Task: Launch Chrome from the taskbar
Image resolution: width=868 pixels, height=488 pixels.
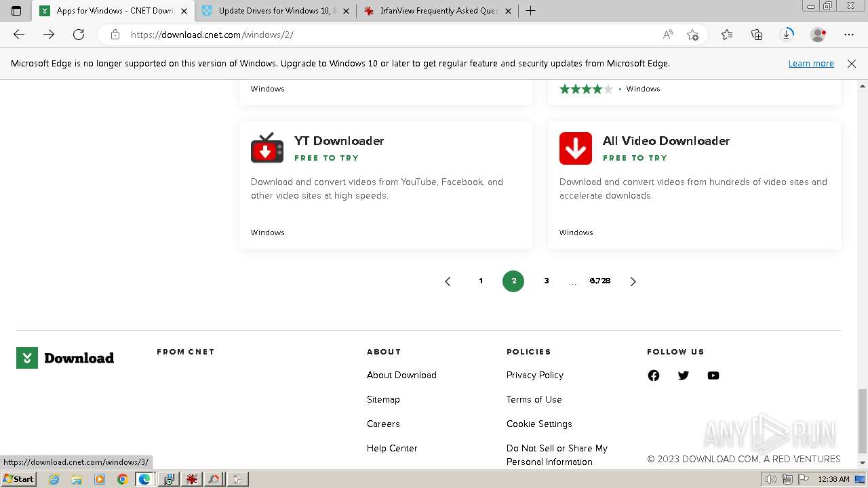Action: [x=122, y=479]
